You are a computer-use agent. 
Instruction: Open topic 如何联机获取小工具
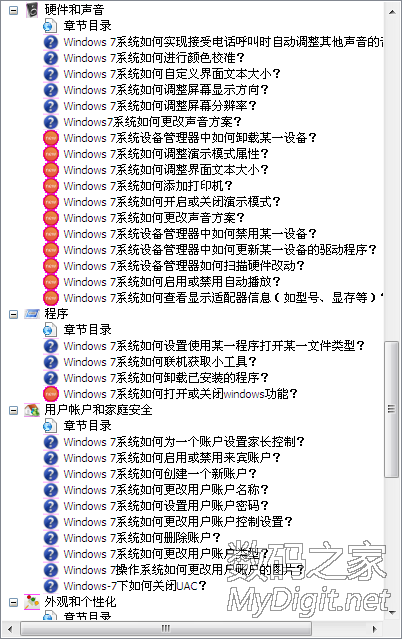coord(160,362)
